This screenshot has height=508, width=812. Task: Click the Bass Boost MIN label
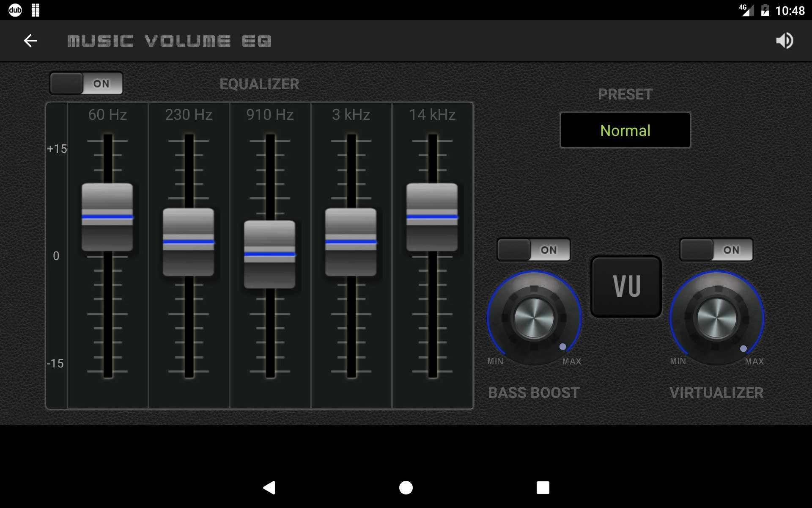tap(495, 361)
